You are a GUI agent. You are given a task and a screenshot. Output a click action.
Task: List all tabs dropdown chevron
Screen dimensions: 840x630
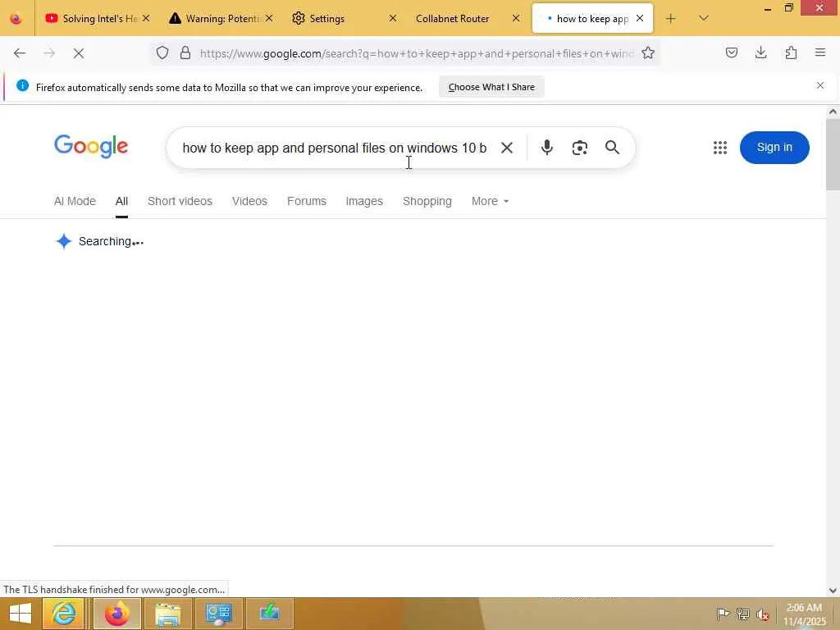click(x=703, y=19)
